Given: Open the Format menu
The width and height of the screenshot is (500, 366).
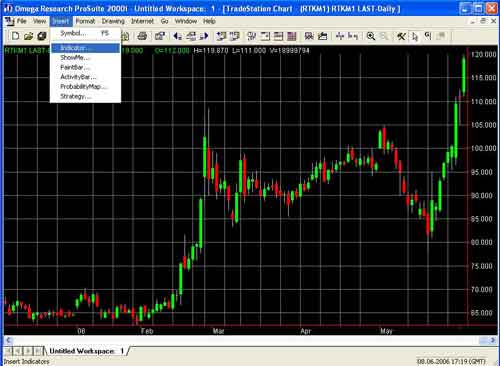Looking at the screenshot, I should coord(85,21).
